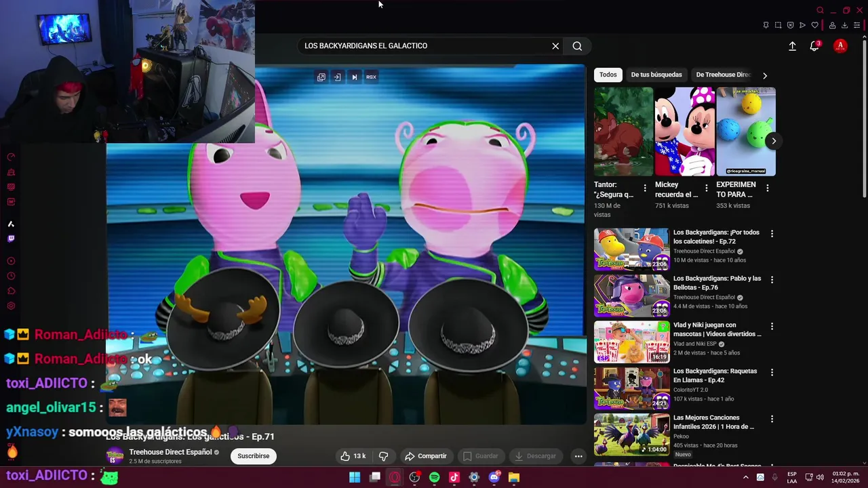The width and height of the screenshot is (868, 488).
Task: Open Opera sidebar settings gear
Action: [11, 306]
